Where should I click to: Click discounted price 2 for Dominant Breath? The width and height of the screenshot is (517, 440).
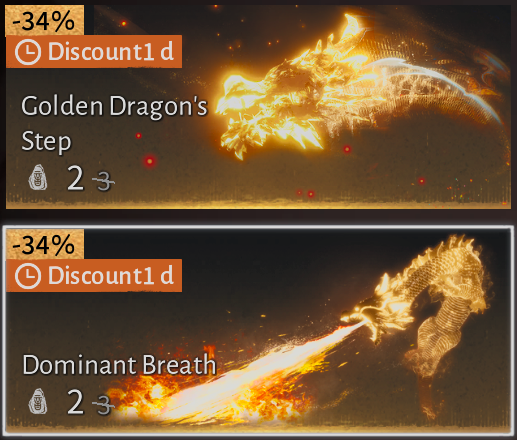point(75,402)
